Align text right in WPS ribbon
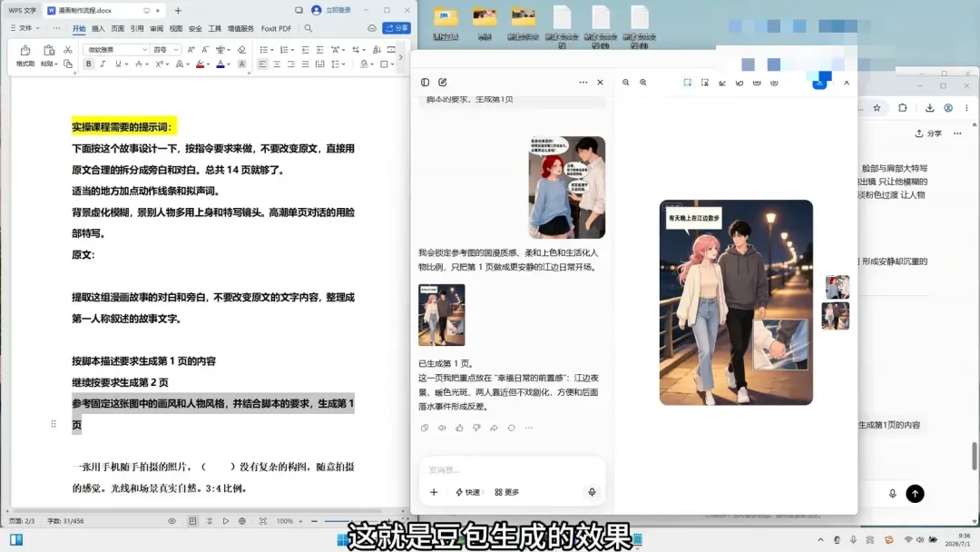The height and width of the screenshot is (552, 980). (x=290, y=64)
